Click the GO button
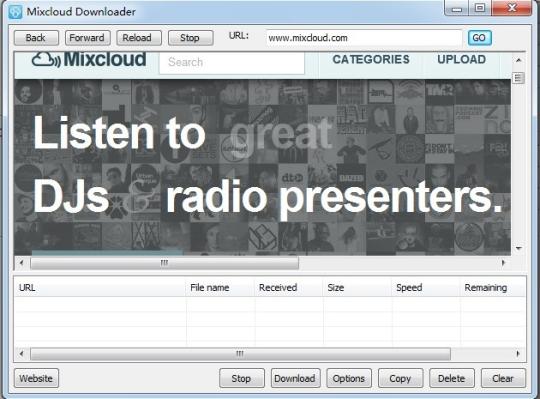This screenshot has width=540, height=399. pyautogui.click(x=479, y=38)
